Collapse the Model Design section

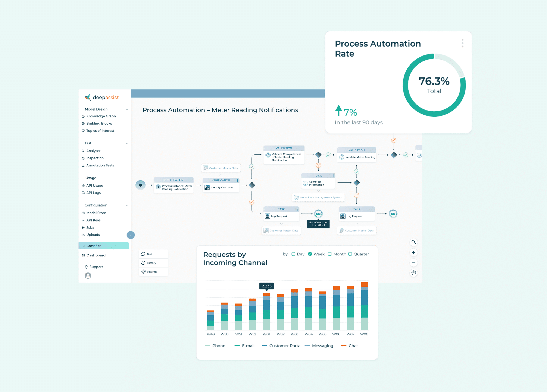127,109
